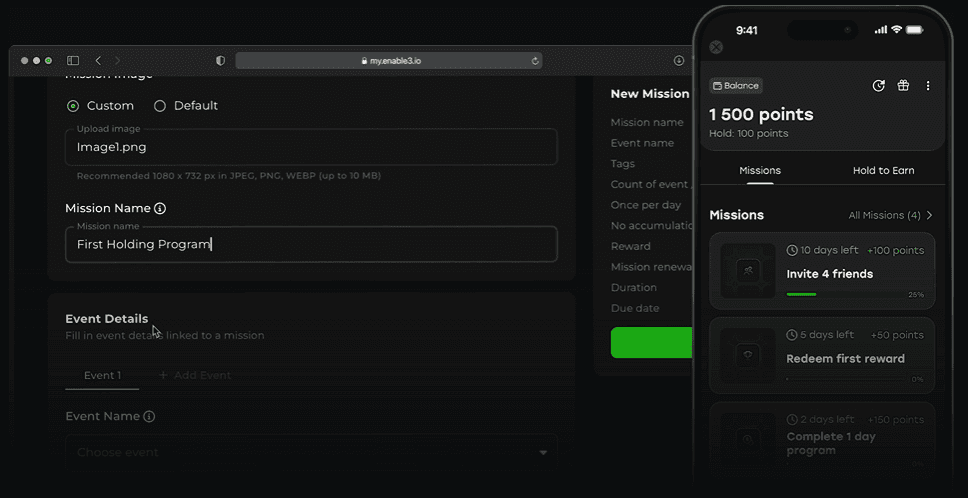
Task: Click the green button in New Mission panel
Action: pos(652,342)
